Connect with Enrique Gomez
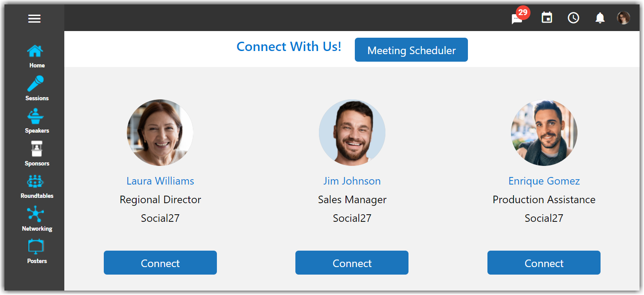Image resolution: width=644 pixels, height=295 pixels. tap(544, 263)
